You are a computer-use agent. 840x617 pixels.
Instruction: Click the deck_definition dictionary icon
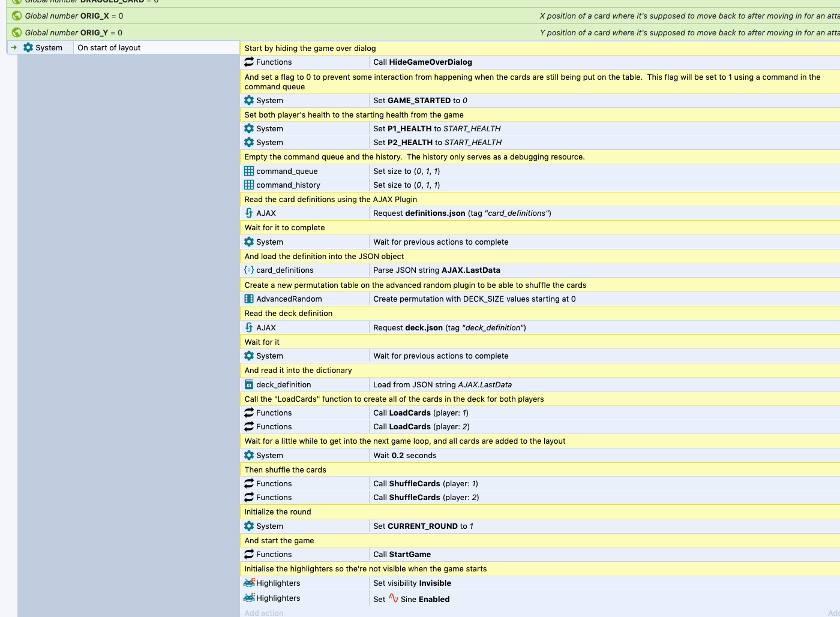[249, 384]
